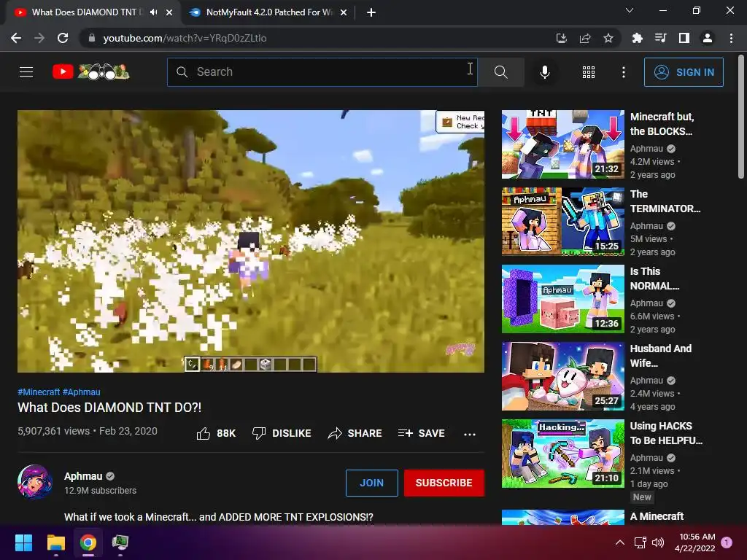Open the Windows Start menu

coord(23,542)
